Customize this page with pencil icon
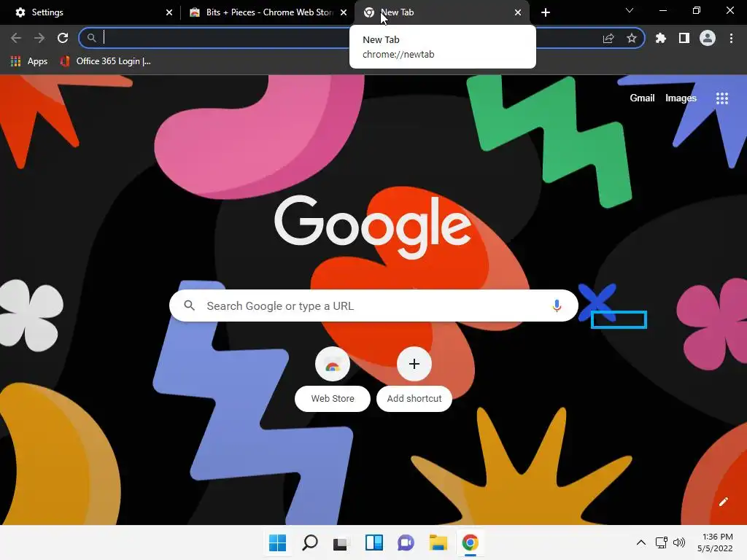The height and width of the screenshot is (560, 747). click(723, 502)
